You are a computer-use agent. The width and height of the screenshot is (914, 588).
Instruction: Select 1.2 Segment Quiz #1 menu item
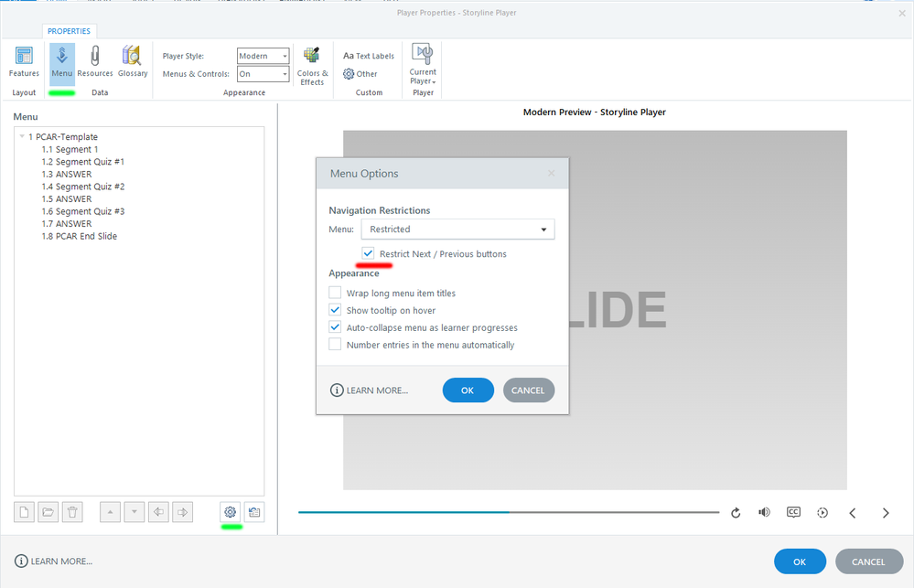pos(82,162)
